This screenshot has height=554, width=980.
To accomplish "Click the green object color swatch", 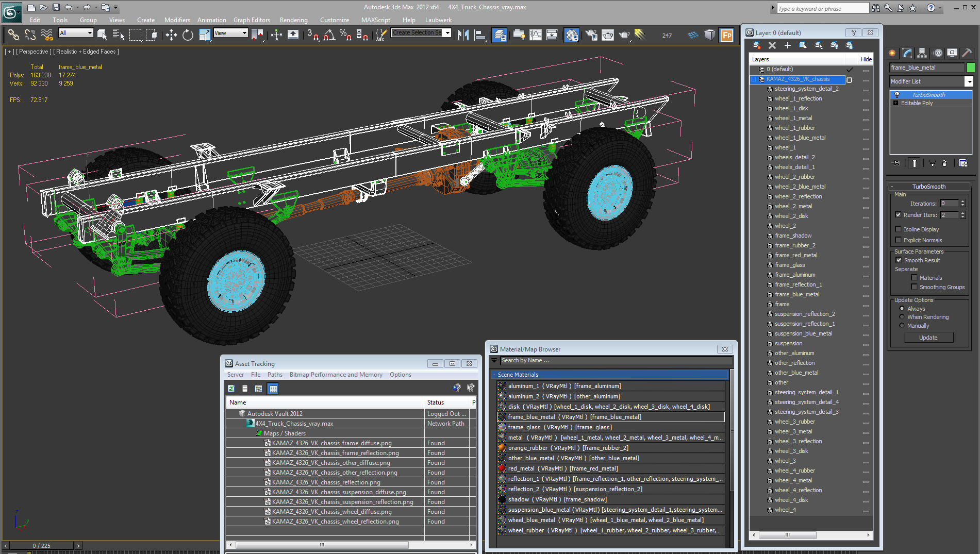I will pyautogui.click(x=971, y=68).
